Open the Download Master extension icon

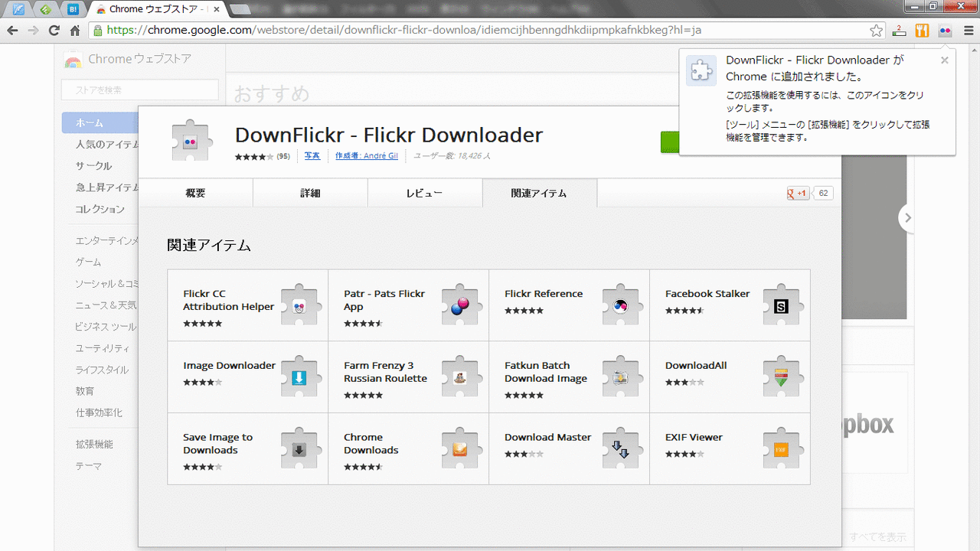(x=621, y=448)
